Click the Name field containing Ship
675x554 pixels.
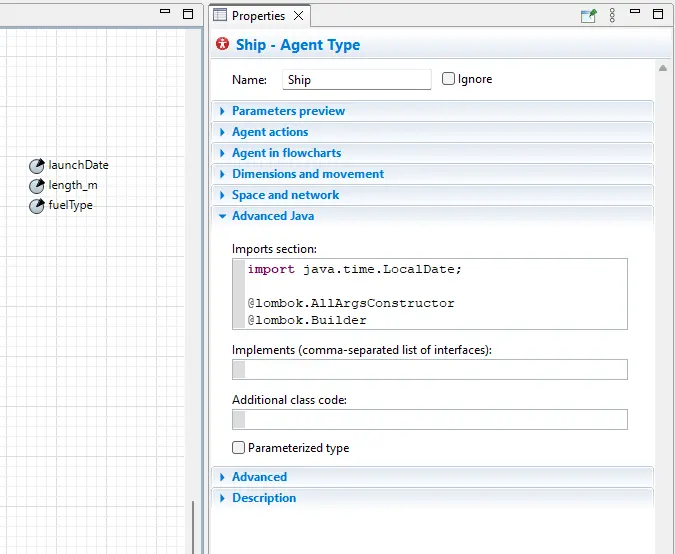pyautogui.click(x=357, y=80)
